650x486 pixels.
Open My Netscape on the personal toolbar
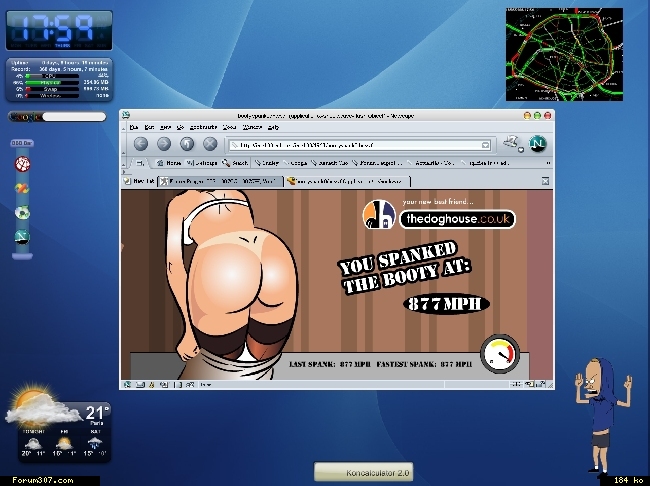[202, 163]
